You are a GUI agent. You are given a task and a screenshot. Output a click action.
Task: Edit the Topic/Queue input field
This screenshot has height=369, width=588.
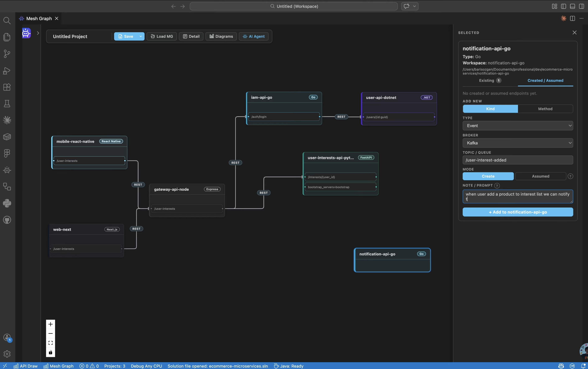tap(518, 160)
